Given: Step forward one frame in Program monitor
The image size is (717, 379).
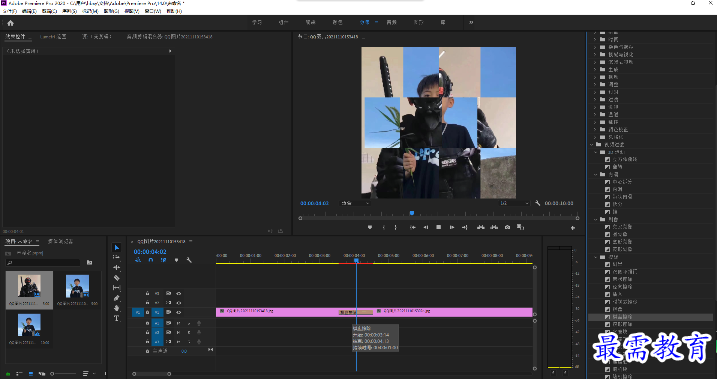Looking at the screenshot, I should 452,227.
